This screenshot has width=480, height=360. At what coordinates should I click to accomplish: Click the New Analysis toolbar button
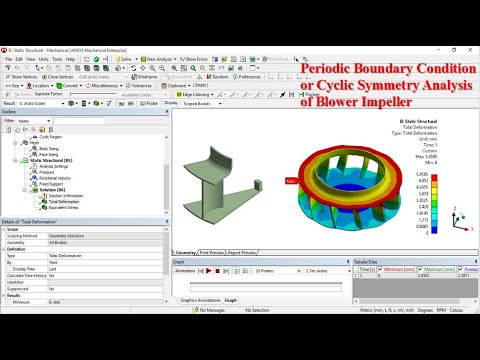pos(159,59)
